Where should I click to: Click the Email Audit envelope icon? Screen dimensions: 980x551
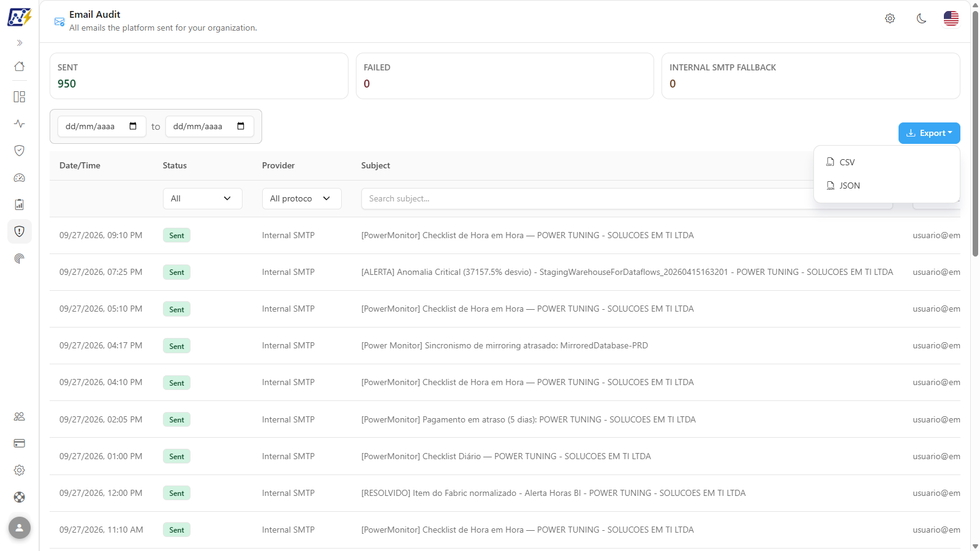[59, 22]
